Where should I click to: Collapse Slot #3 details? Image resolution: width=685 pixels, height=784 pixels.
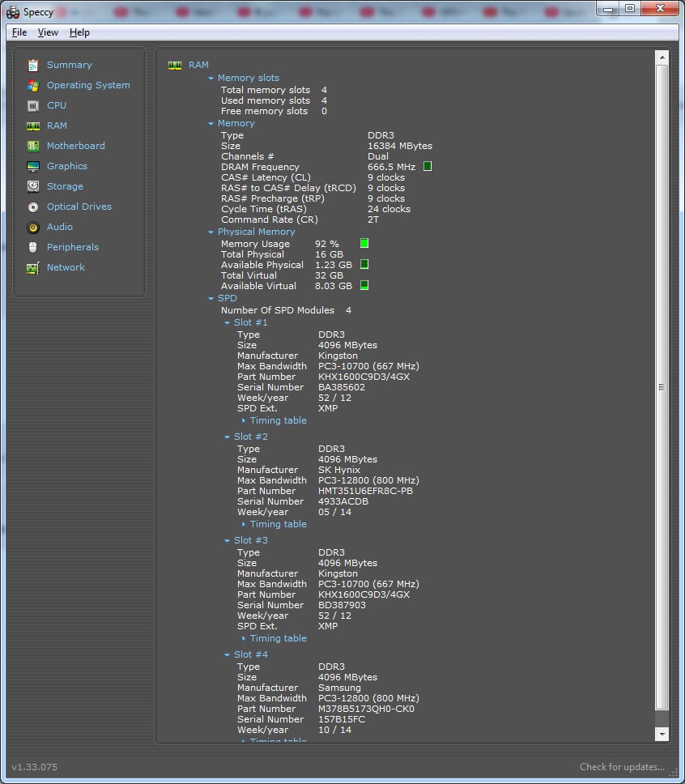point(227,540)
